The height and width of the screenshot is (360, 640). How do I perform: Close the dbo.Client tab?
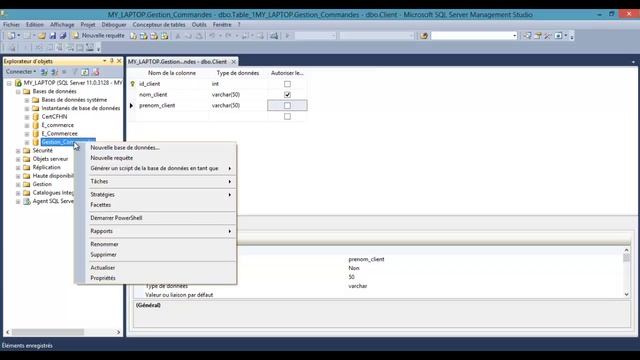[x=233, y=62]
